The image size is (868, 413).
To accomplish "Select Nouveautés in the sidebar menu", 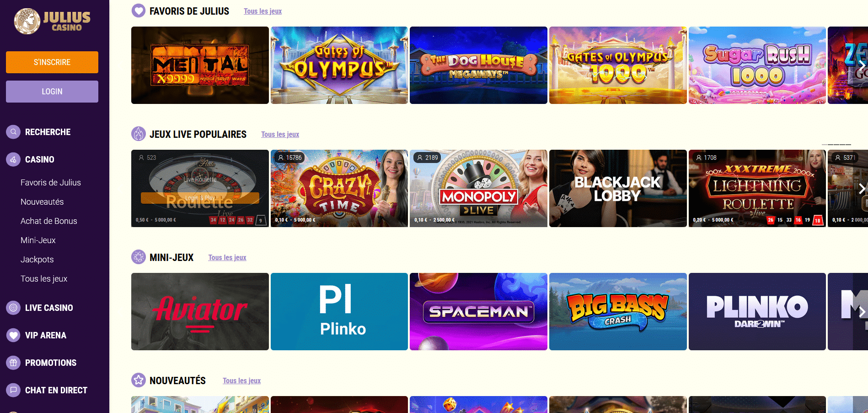I will point(42,202).
